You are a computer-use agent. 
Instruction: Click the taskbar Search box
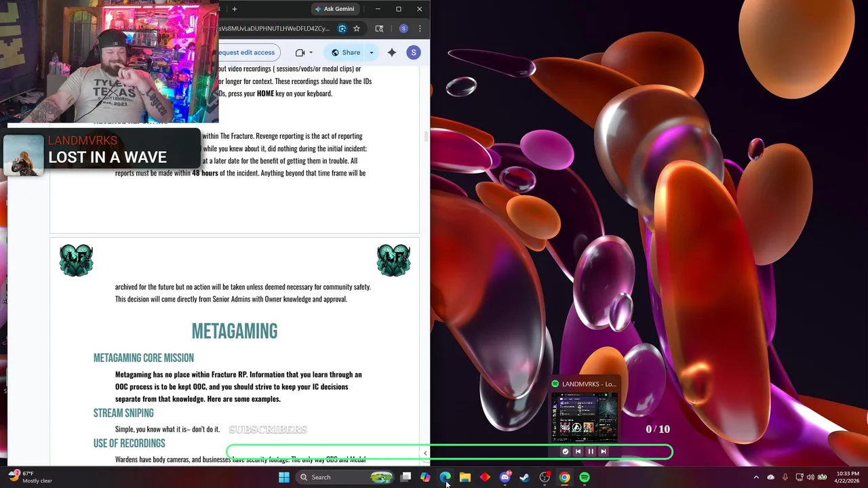tap(346, 477)
